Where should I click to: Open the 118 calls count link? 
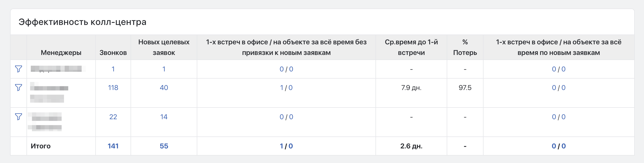(113, 88)
